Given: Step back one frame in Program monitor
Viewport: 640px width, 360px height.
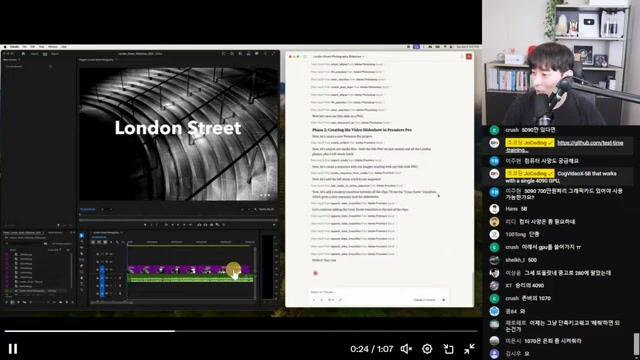Looking at the screenshot, I should [x=173, y=224].
